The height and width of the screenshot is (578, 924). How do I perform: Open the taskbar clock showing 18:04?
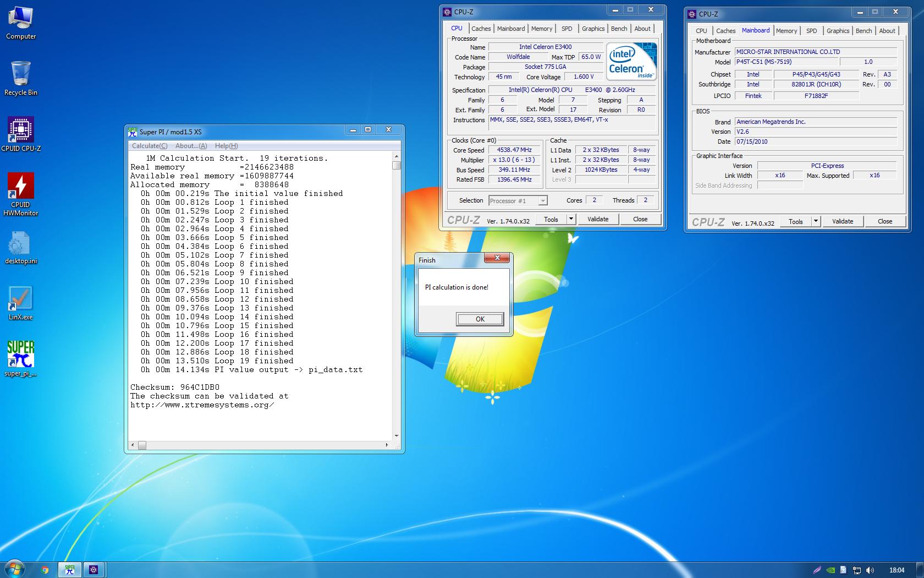[897, 570]
